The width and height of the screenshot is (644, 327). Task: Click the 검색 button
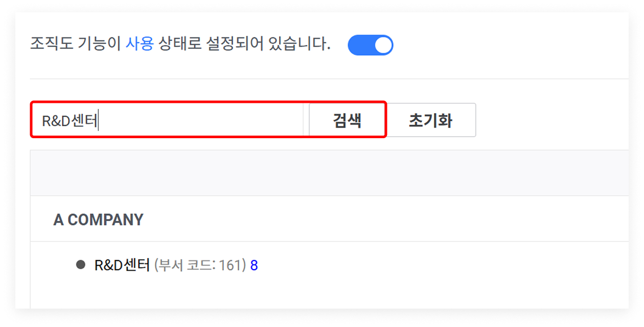(347, 120)
